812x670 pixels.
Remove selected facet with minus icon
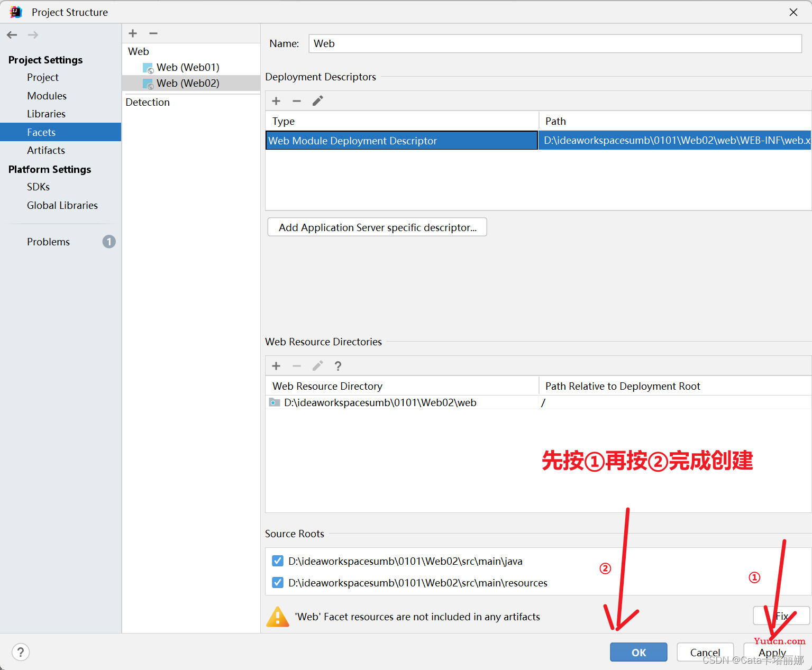pyautogui.click(x=153, y=33)
